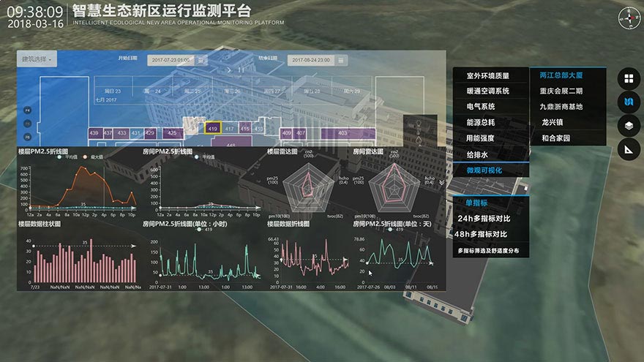Open the start date calendar icon
The width and height of the screenshot is (644, 362).
coord(201,60)
